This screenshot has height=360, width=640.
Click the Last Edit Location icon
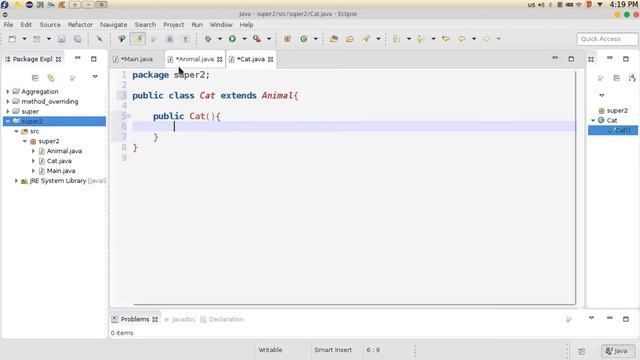click(x=446, y=39)
